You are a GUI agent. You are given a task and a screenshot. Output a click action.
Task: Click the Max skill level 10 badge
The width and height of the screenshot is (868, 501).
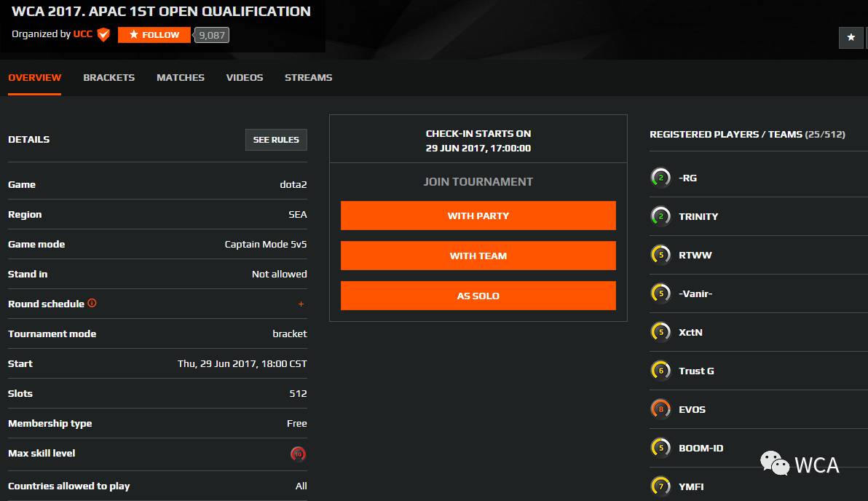click(x=298, y=454)
